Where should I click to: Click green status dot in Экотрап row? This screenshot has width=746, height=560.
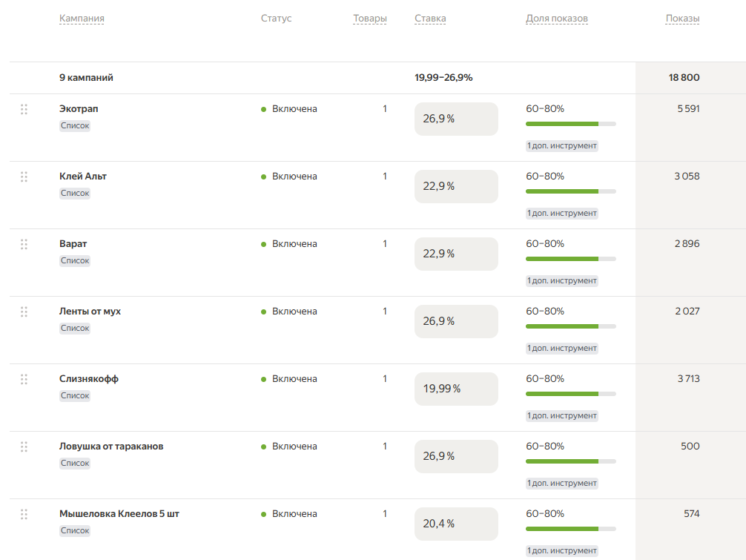[x=263, y=110]
